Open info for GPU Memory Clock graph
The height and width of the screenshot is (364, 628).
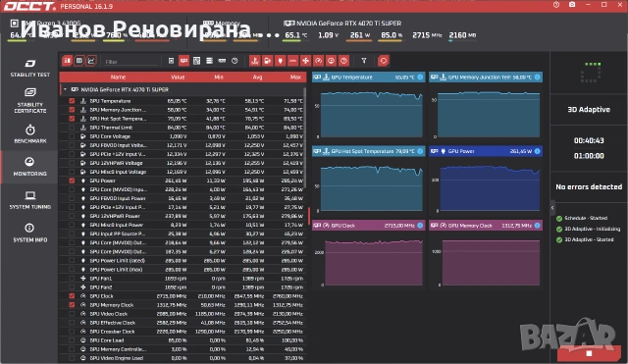537,226
